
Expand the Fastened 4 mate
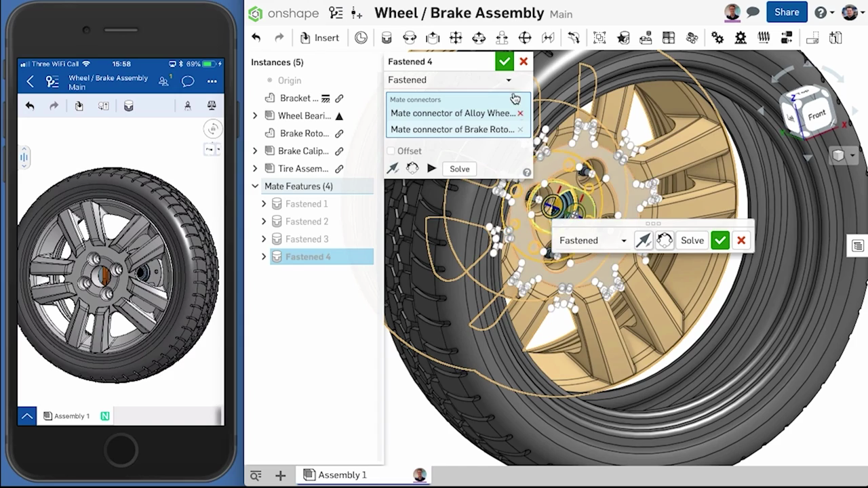coord(264,257)
